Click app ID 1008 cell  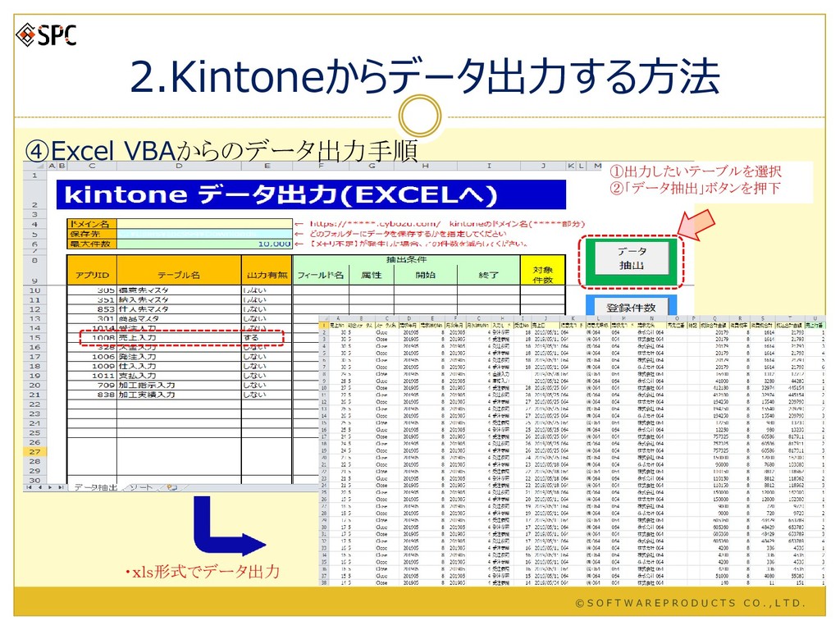[x=92, y=337]
